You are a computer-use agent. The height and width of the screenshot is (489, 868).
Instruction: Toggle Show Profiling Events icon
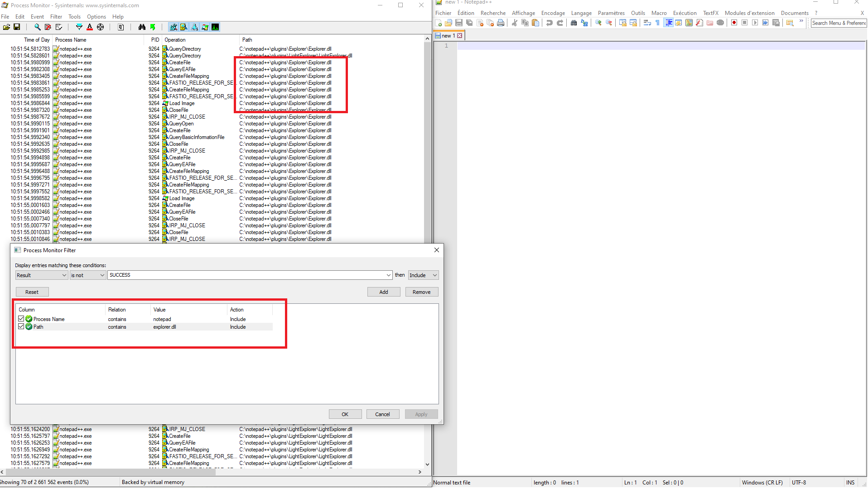click(x=215, y=27)
